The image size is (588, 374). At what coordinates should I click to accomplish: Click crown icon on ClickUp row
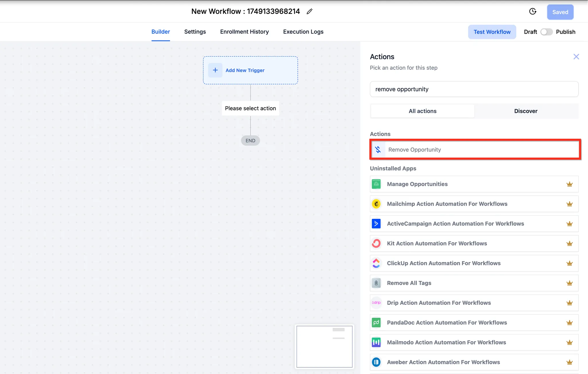pyautogui.click(x=570, y=263)
